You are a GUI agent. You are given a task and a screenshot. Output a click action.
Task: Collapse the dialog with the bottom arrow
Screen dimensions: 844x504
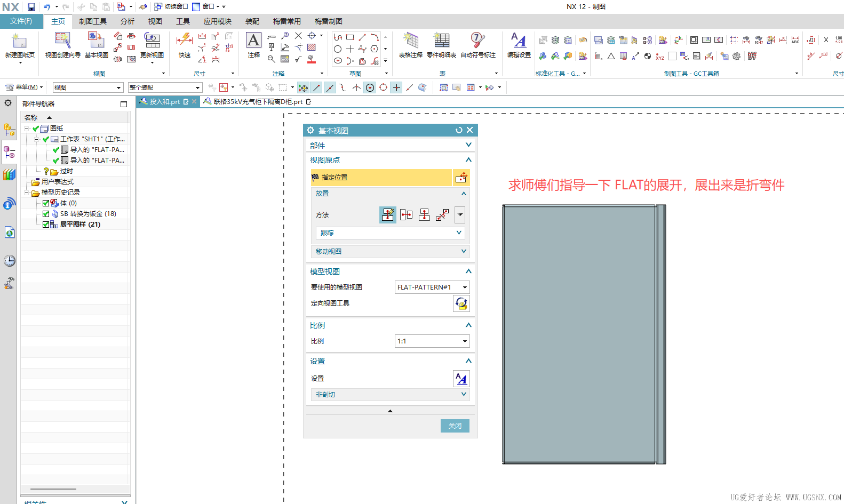pyautogui.click(x=390, y=411)
